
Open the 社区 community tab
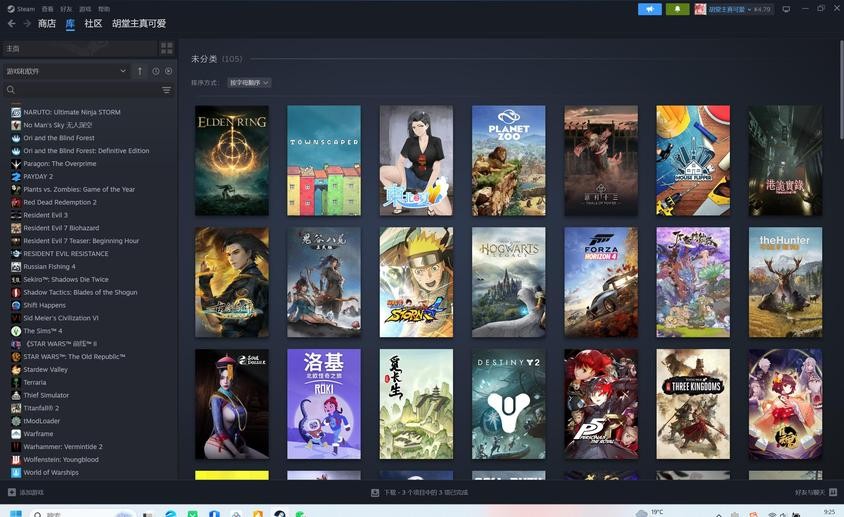click(93, 24)
